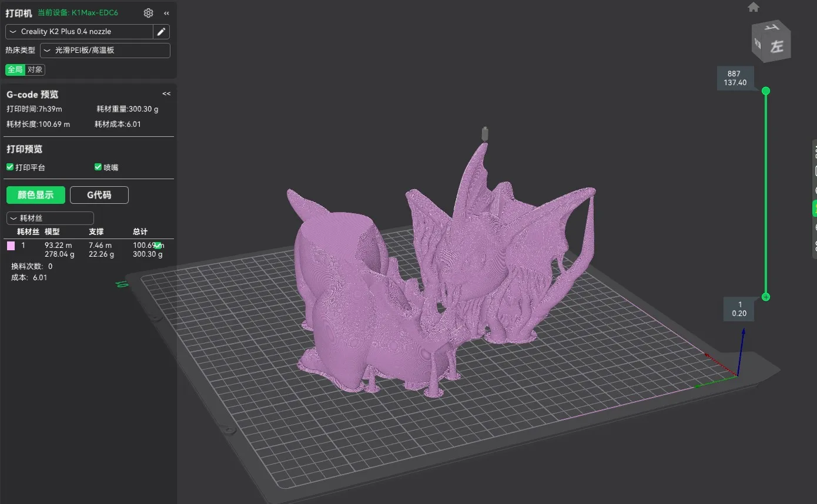Click the top layer slider handle at 887
This screenshot has width=817, height=504.
tap(766, 91)
